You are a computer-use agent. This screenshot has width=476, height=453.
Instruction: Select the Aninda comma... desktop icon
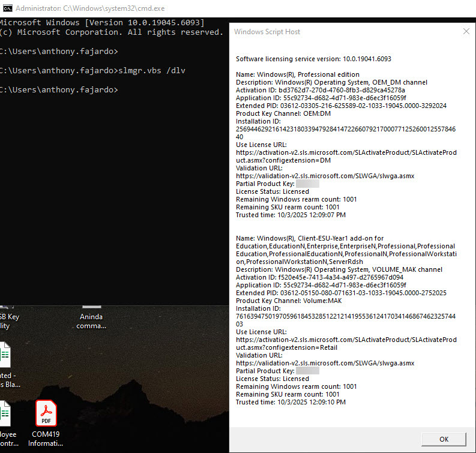tap(91, 317)
